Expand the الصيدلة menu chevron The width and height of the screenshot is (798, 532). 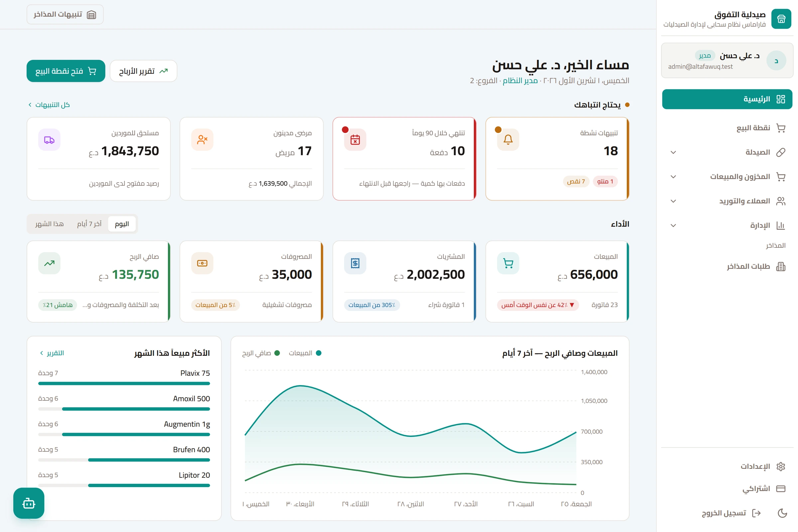(674, 152)
